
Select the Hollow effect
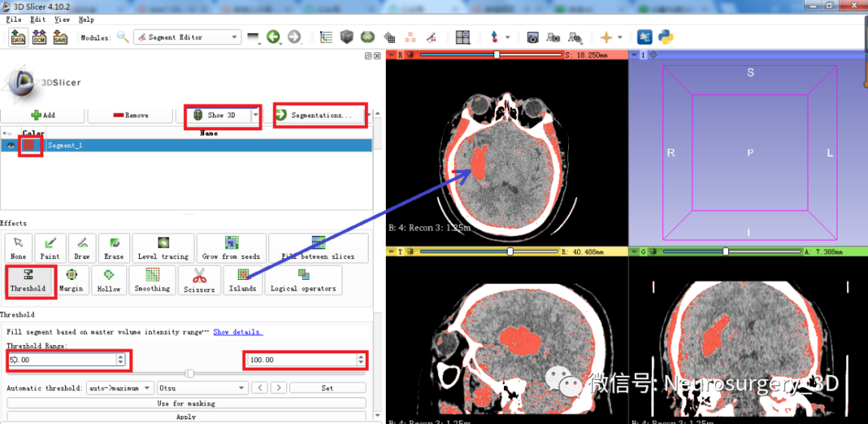point(109,281)
